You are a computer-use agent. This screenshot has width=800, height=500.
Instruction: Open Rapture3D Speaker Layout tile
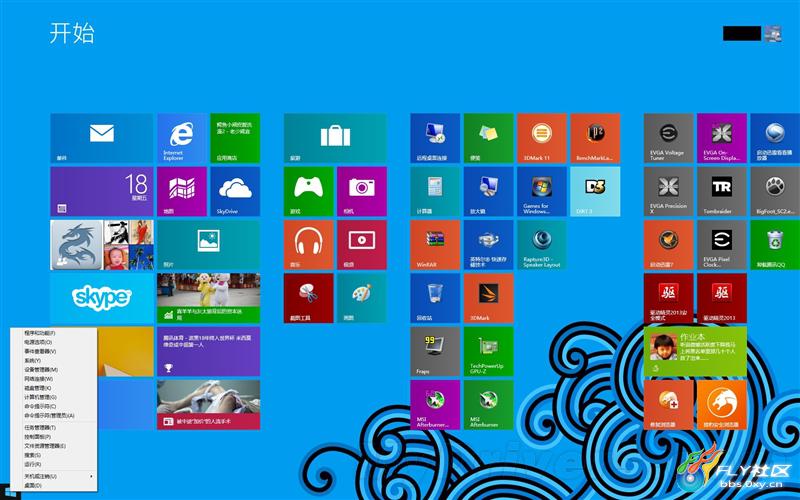(x=542, y=245)
